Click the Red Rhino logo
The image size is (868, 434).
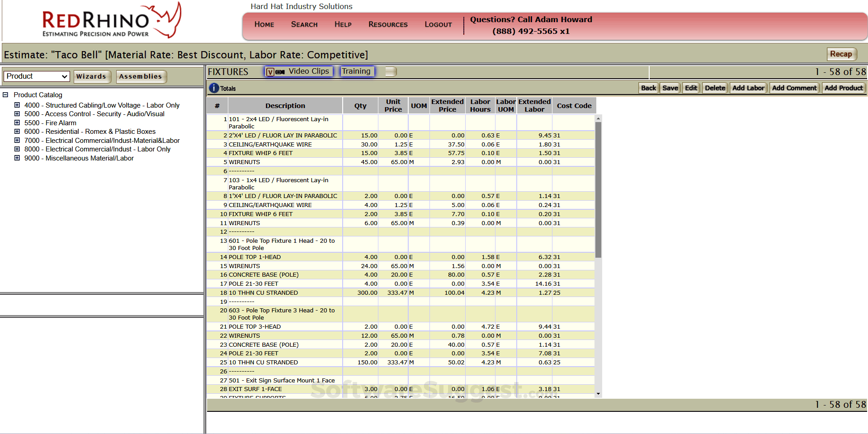[x=111, y=21]
